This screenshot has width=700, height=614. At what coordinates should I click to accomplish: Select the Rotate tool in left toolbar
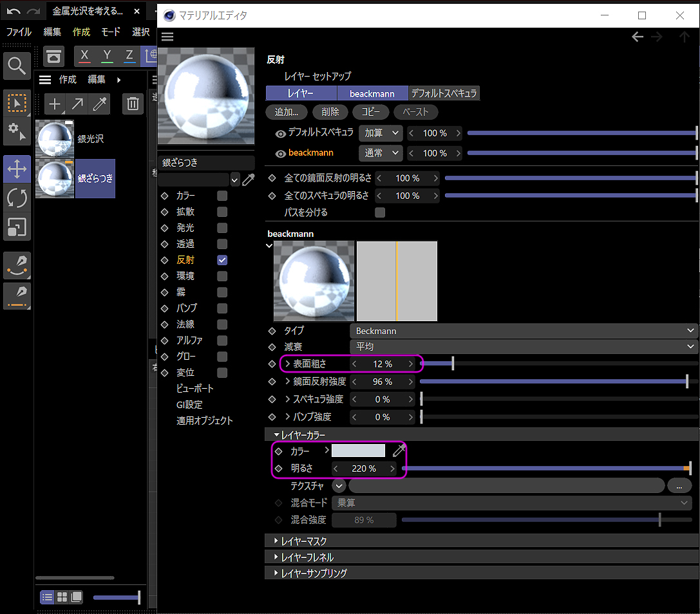(17, 198)
